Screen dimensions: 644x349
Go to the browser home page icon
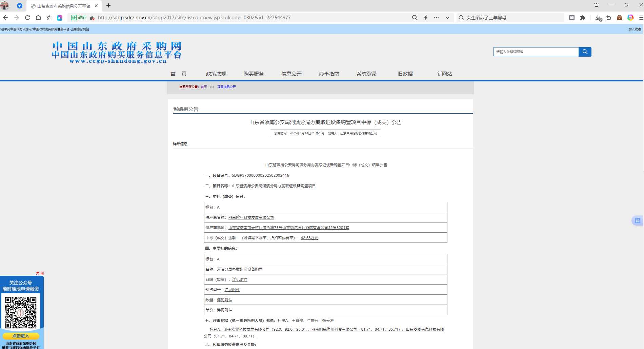38,18
